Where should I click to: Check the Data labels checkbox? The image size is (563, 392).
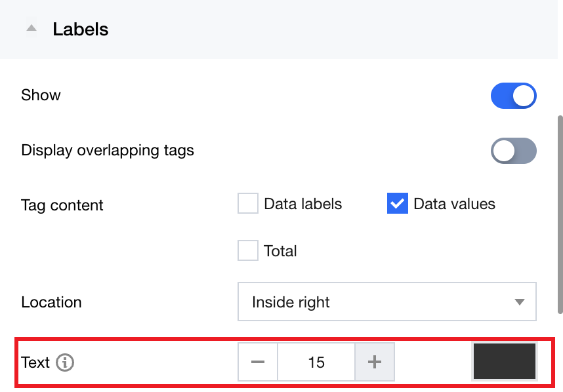[248, 204]
